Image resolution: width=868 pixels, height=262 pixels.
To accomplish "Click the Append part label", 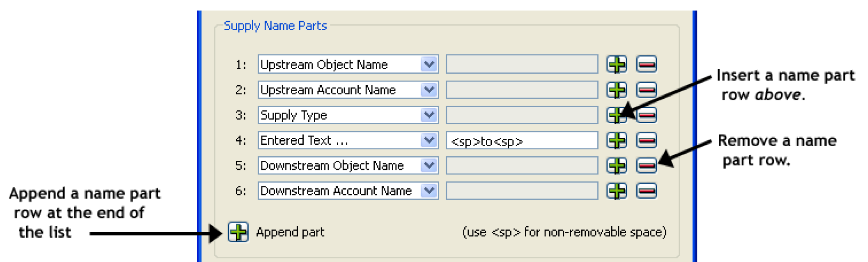I will pos(290,232).
